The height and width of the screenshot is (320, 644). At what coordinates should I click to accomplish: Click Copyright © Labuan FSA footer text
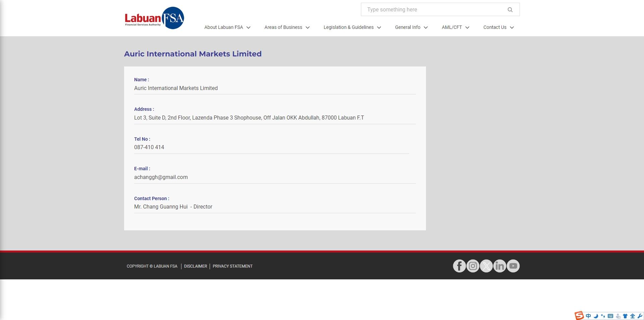coord(152,266)
